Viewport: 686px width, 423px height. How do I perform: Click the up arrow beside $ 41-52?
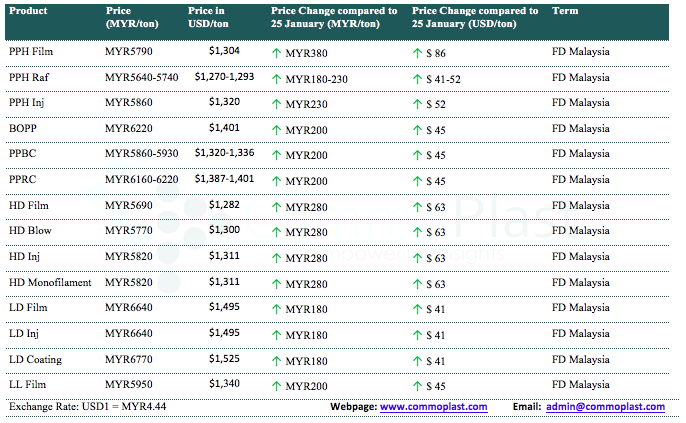click(x=416, y=77)
